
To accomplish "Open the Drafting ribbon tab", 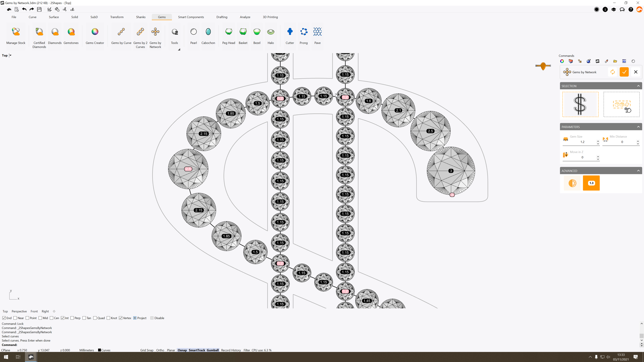I will [222, 17].
